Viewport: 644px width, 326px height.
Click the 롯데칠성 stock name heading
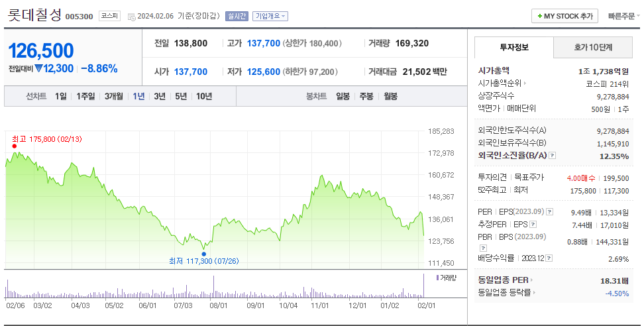pyautogui.click(x=34, y=15)
